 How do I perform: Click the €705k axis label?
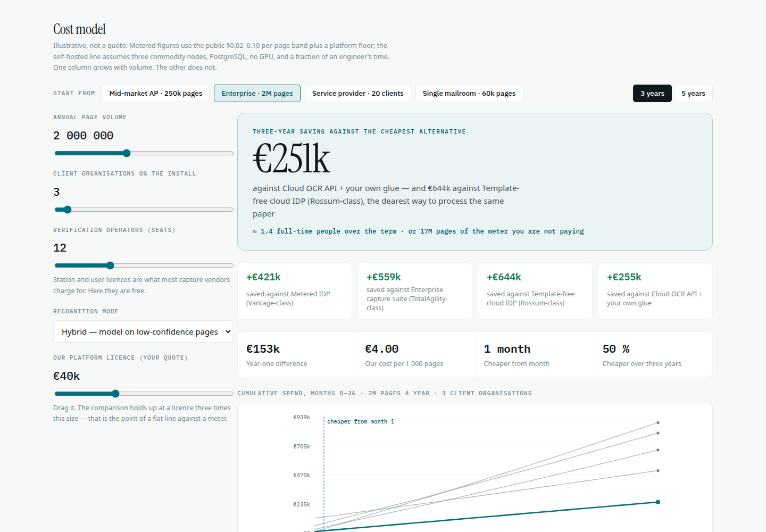pyautogui.click(x=302, y=446)
